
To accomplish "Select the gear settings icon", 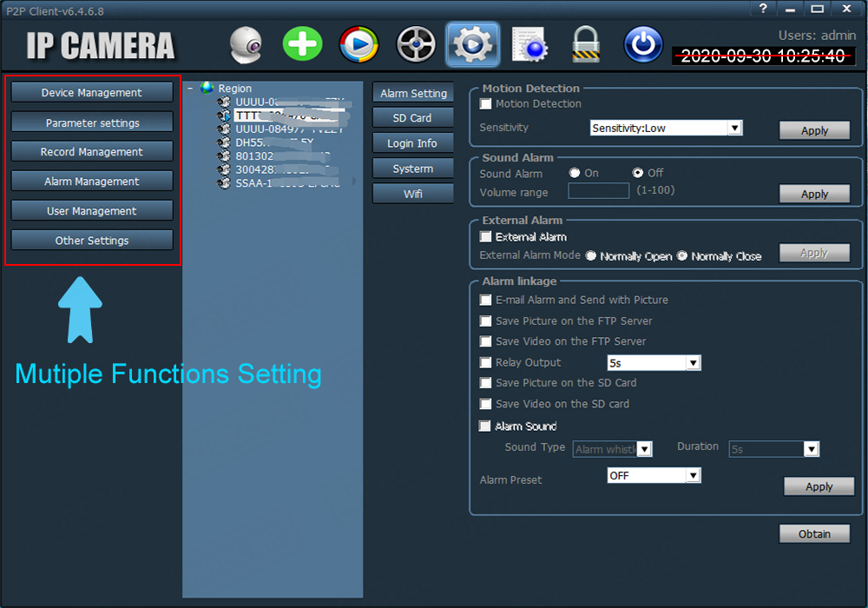I will 471,43.
